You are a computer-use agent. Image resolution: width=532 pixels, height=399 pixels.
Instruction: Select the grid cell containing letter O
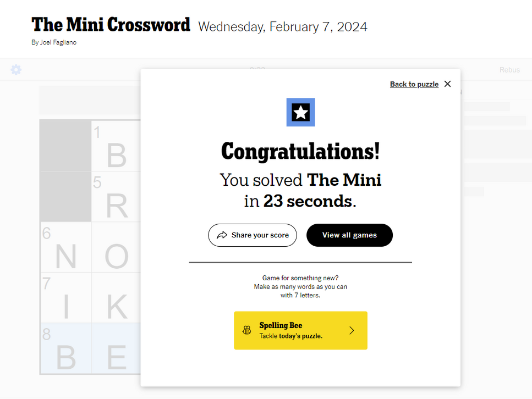[116, 247]
